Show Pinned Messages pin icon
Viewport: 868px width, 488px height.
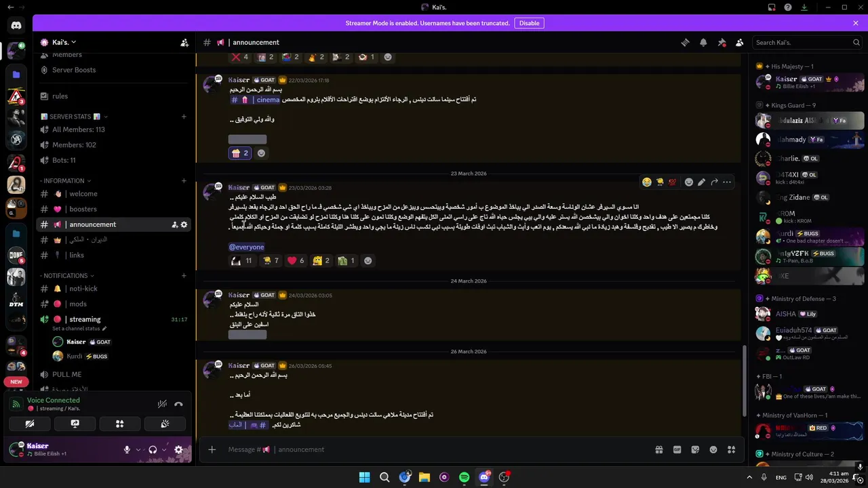click(722, 42)
